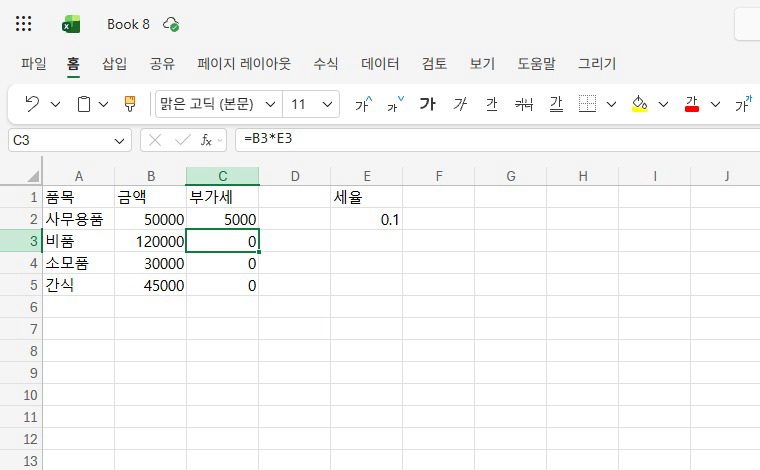Click the Undo arrow
Viewport: 760px width, 470px height.
pos(32,104)
